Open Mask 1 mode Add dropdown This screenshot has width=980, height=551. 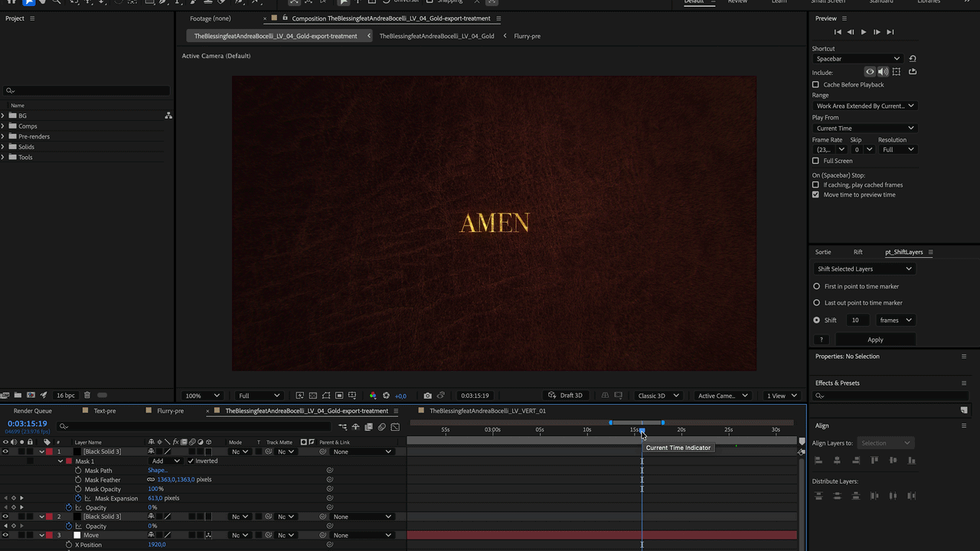166,461
